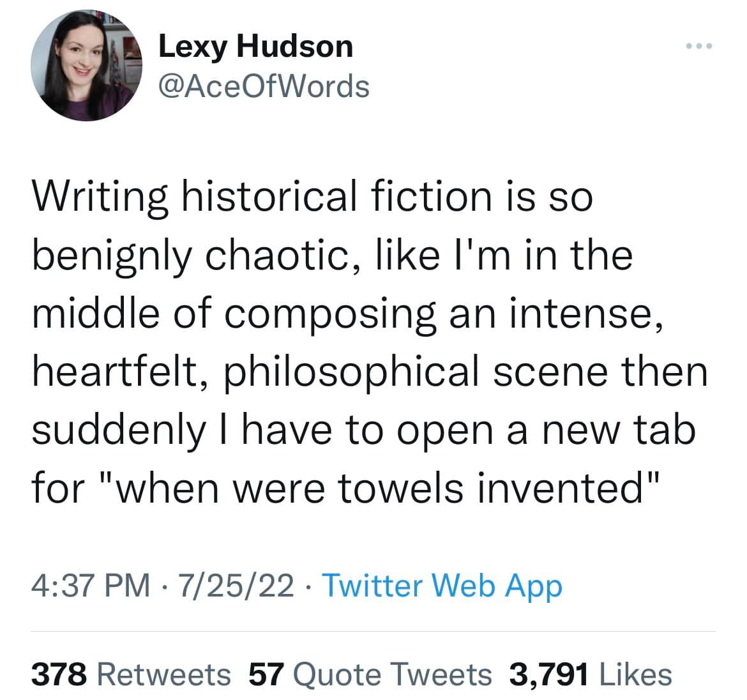View the Quote Tweets label list
747x700 pixels.
point(393,674)
